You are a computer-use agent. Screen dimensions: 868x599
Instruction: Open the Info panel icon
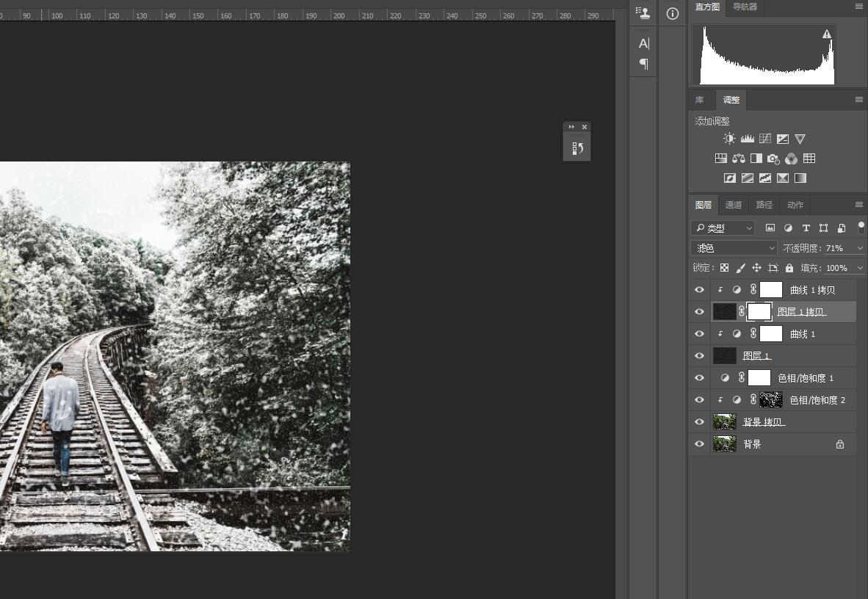[x=673, y=14]
